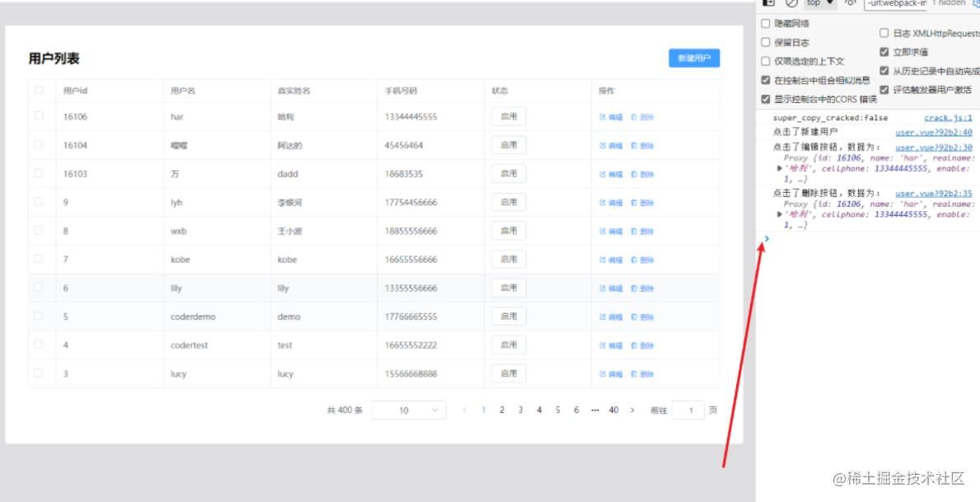Open the top context dropdown in console
This screenshot has height=502, width=980.
pyautogui.click(x=819, y=3)
